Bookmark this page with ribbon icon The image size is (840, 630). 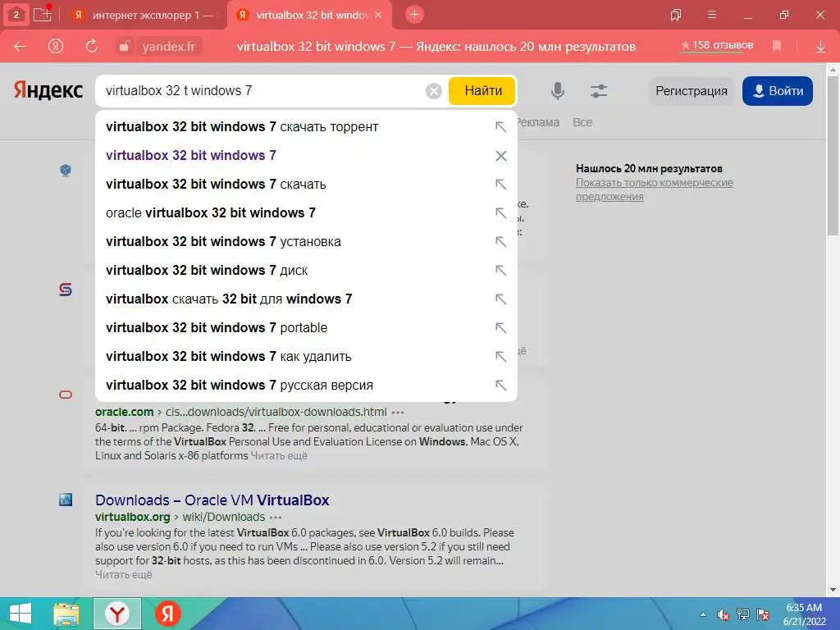pyautogui.click(x=777, y=47)
